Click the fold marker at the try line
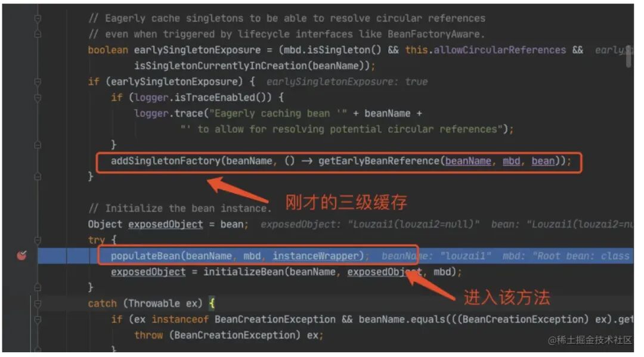This screenshot has width=644, height=357. [x=38, y=240]
